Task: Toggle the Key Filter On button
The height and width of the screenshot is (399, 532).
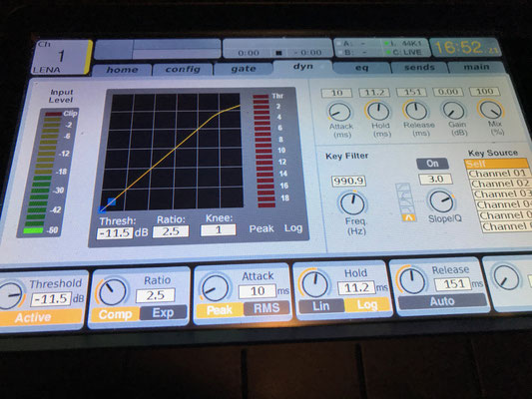Action: tap(432, 164)
